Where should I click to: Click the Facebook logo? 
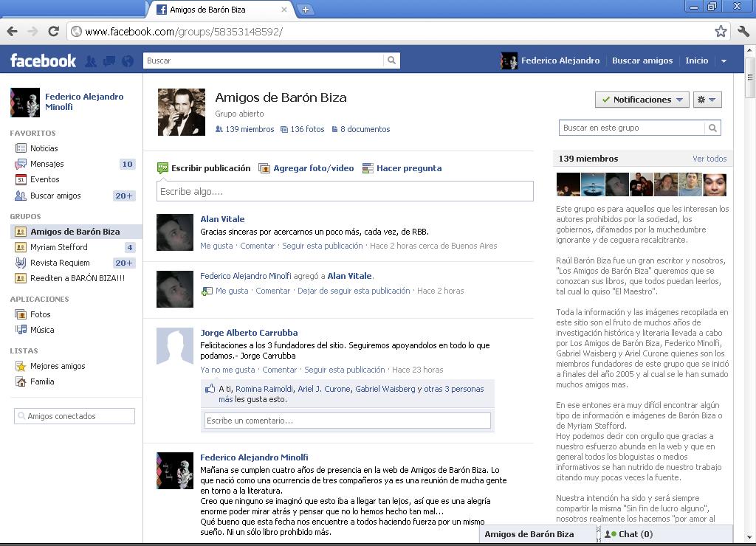pyautogui.click(x=43, y=61)
